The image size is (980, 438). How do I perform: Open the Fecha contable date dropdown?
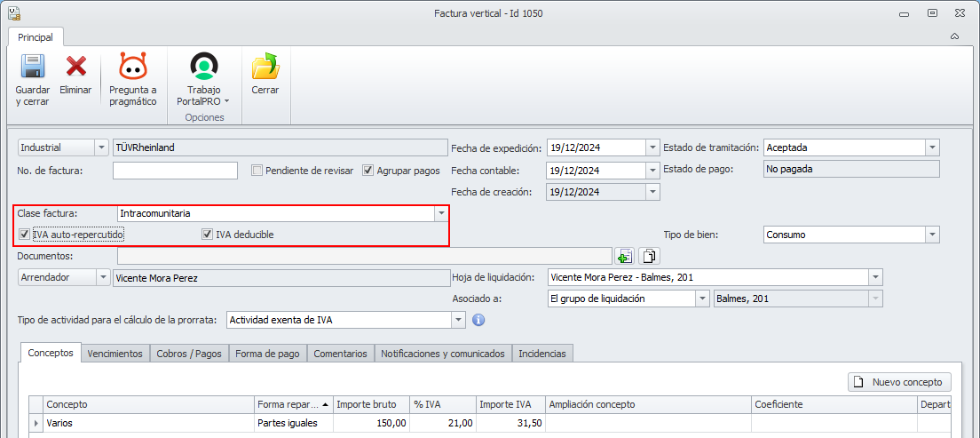[653, 171]
